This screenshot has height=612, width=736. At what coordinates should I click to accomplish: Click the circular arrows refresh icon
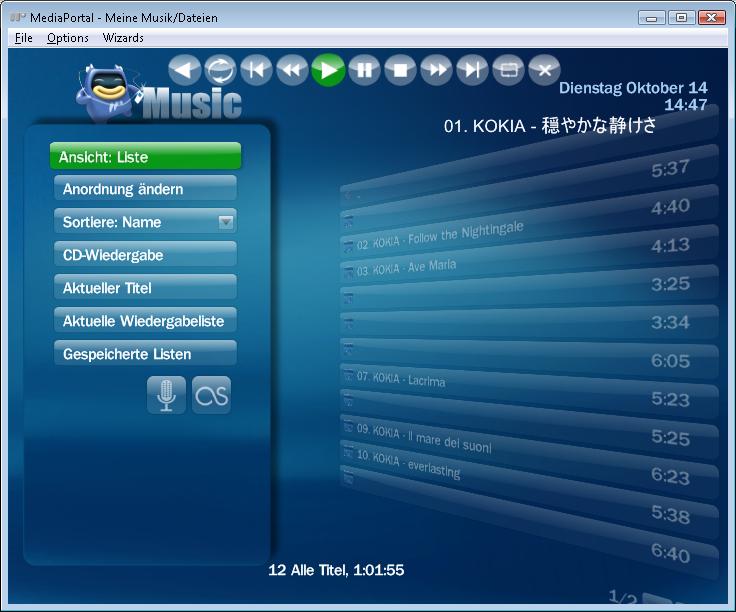coord(220,70)
